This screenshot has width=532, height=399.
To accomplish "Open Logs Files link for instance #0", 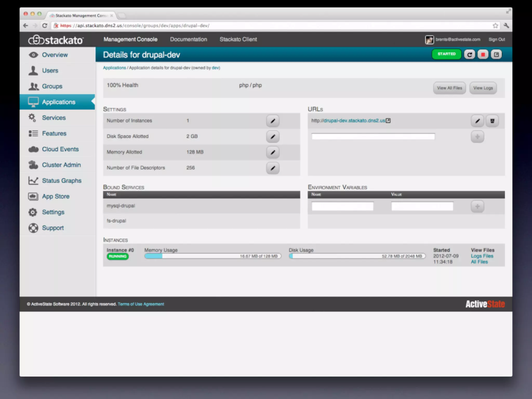I will click(x=482, y=256).
